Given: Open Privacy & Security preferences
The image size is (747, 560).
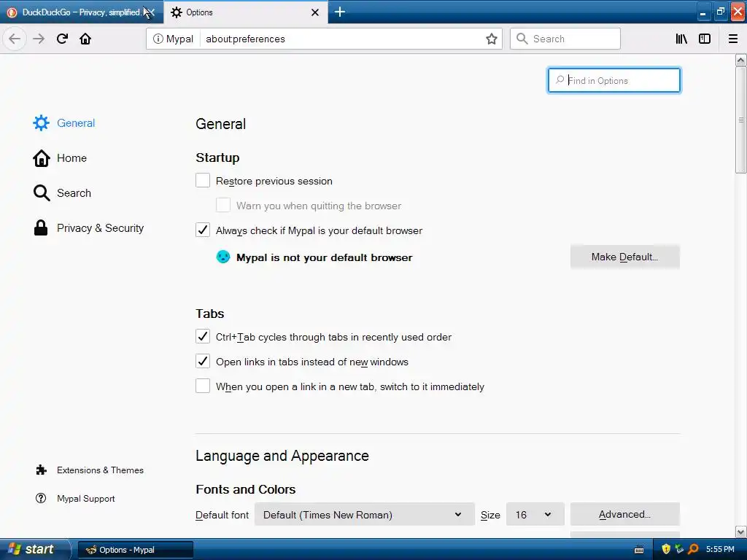Looking at the screenshot, I should [x=88, y=228].
